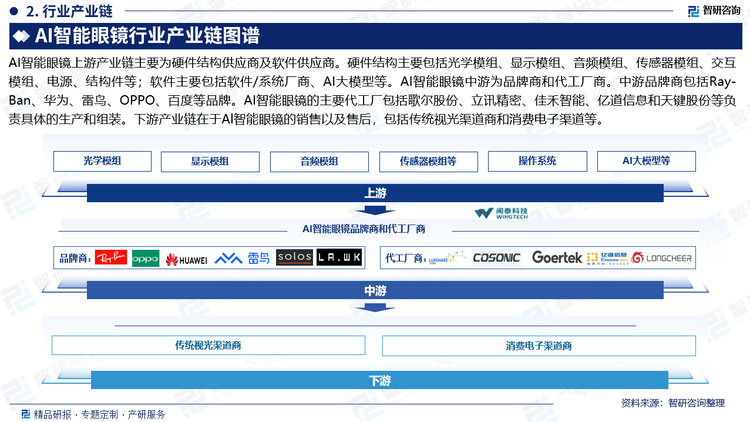Click the diamond icon before AI智能眼镜 title
The width and height of the screenshot is (750, 422).
tap(21, 36)
